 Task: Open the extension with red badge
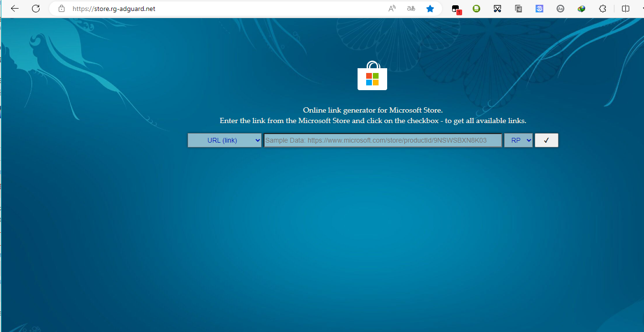pos(456,9)
